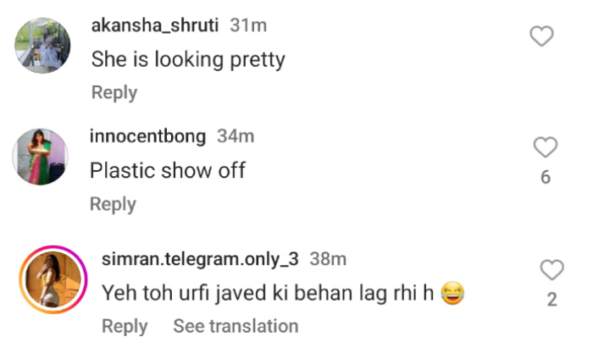This screenshot has width=593, height=364.
Task: Click See translation under simran's comment
Action: click(236, 326)
